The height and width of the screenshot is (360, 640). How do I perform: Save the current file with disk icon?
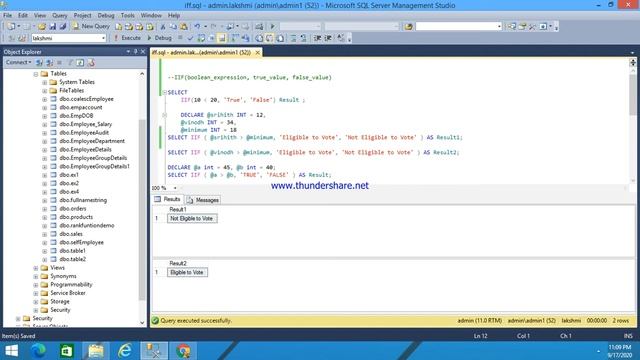pyautogui.click(x=53, y=27)
